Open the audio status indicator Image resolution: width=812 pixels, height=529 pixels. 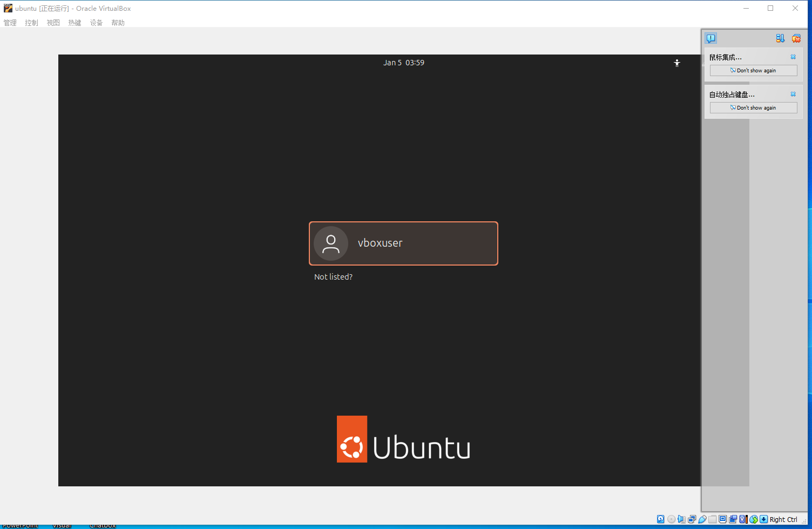(681, 519)
